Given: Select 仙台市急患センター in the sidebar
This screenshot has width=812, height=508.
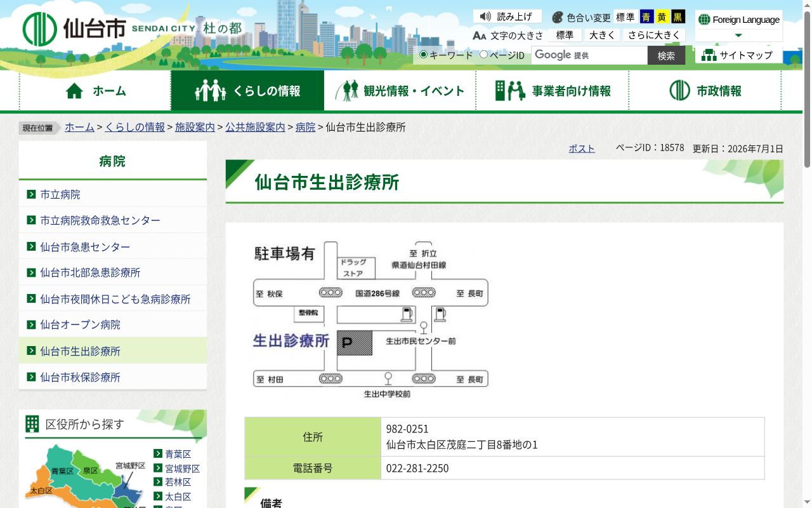Looking at the screenshot, I should tap(113, 246).
